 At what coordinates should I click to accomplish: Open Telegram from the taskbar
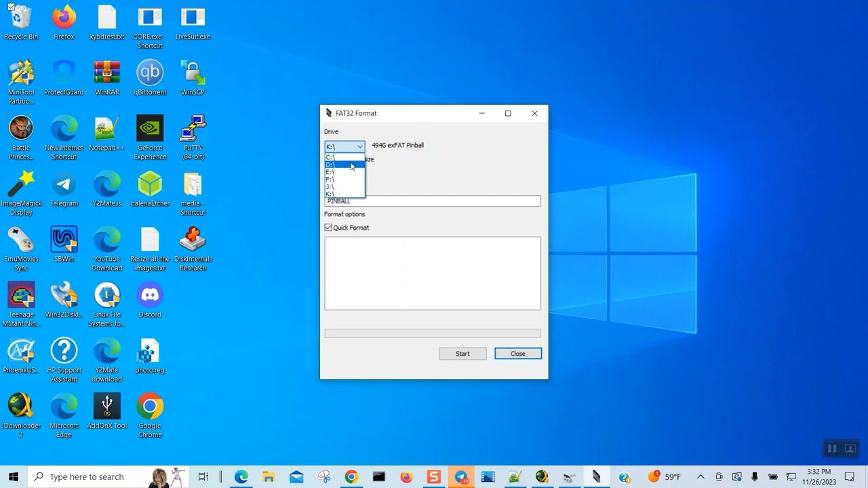pos(461,476)
